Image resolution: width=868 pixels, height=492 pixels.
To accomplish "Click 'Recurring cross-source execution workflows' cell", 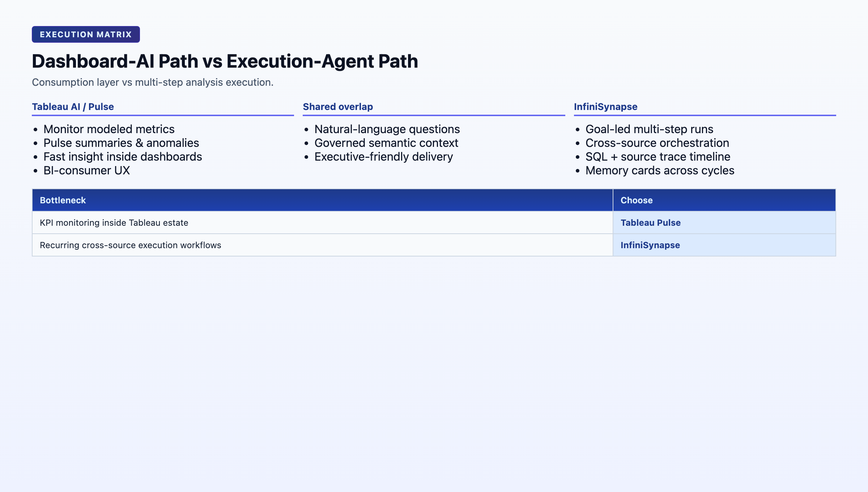I will pyautogui.click(x=323, y=245).
